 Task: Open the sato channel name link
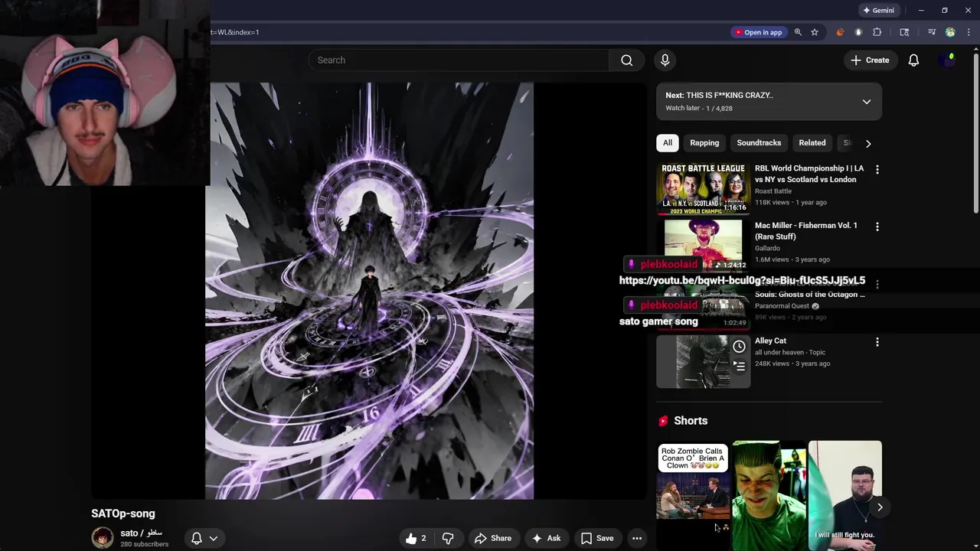point(141,533)
